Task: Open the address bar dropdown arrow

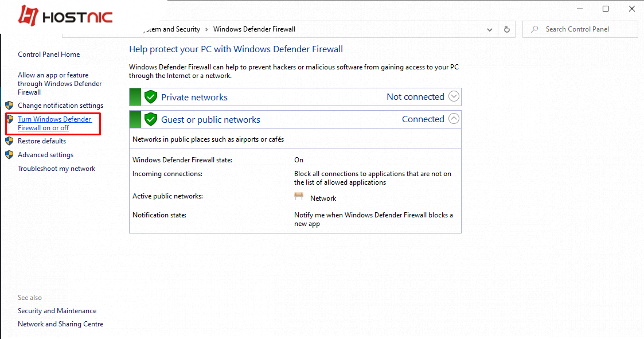Action: 489,29
